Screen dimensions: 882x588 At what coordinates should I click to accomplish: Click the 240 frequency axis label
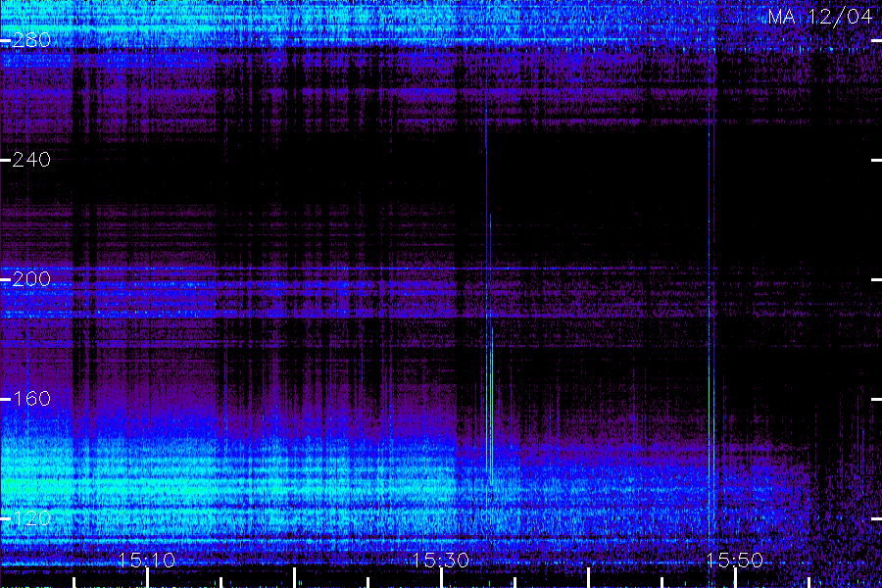pos(31,160)
